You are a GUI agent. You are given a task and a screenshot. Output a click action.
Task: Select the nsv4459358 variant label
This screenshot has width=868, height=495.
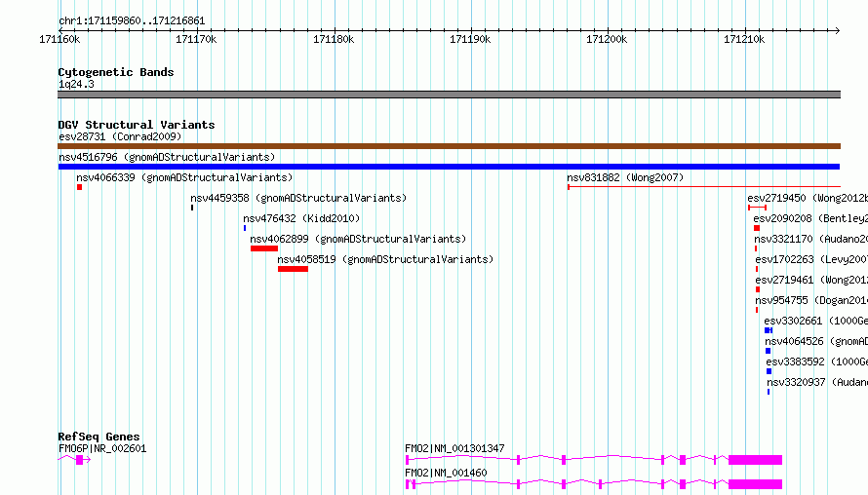click(298, 198)
